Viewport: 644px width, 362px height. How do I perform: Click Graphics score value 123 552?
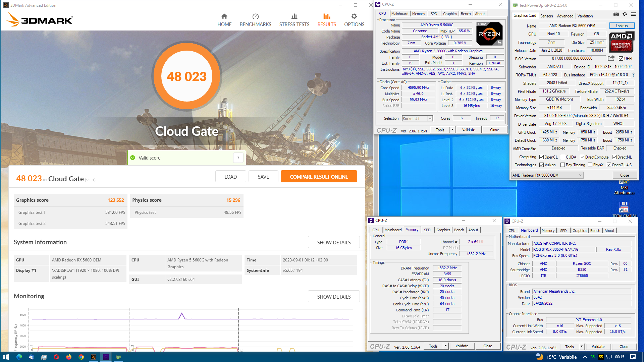tap(116, 200)
